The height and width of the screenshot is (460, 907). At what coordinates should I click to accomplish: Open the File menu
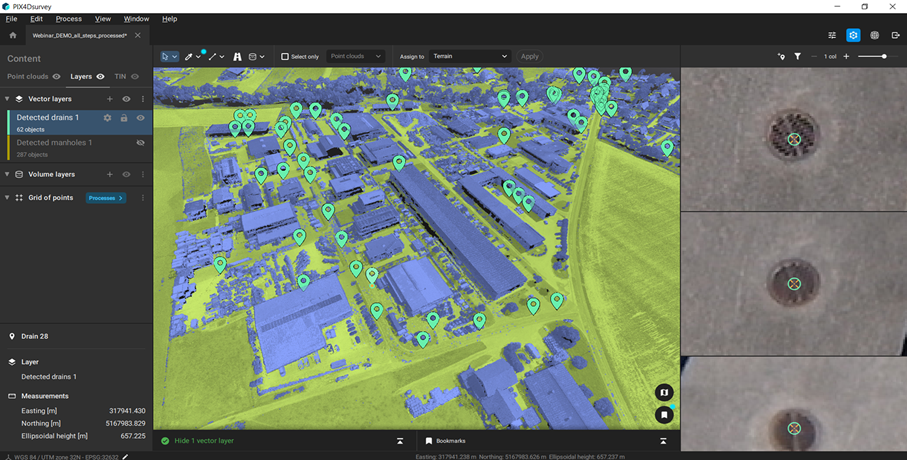[11, 19]
